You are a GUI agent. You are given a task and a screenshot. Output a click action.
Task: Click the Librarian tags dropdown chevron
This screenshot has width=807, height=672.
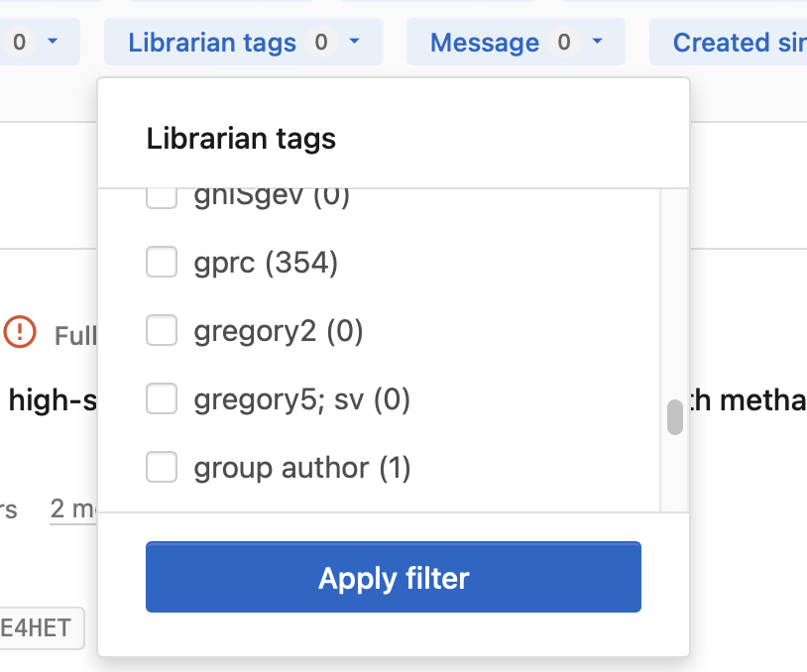click(x=354, y=42)
